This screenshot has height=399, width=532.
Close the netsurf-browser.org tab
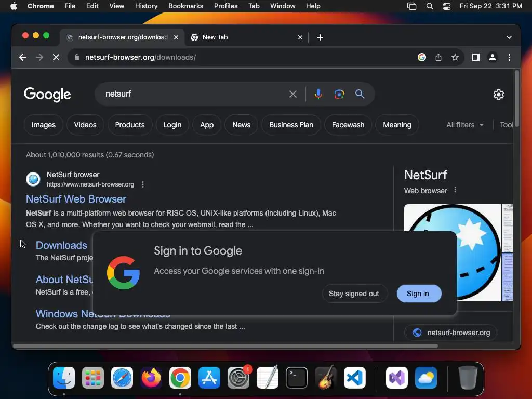pyautogui.click(x=176, y=37)
